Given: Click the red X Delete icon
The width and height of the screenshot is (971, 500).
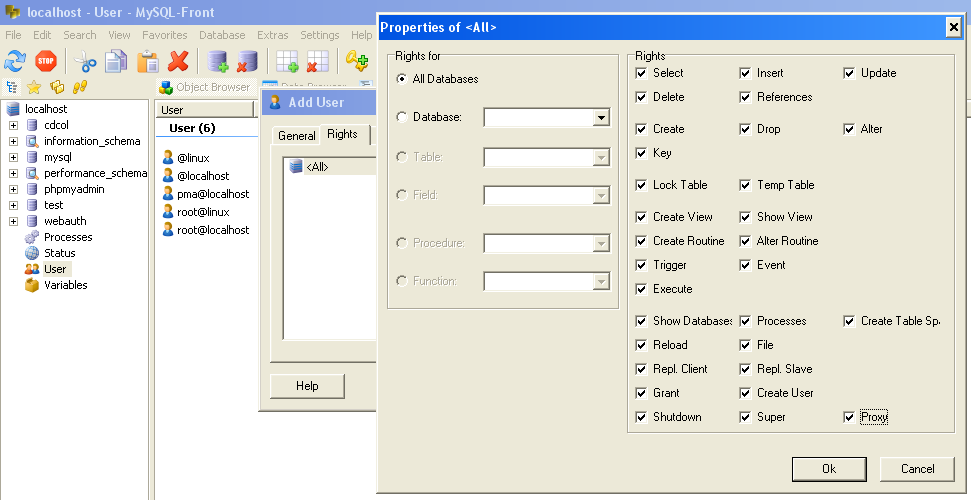Looking at the screenshot, I should [x=179, y=61].
